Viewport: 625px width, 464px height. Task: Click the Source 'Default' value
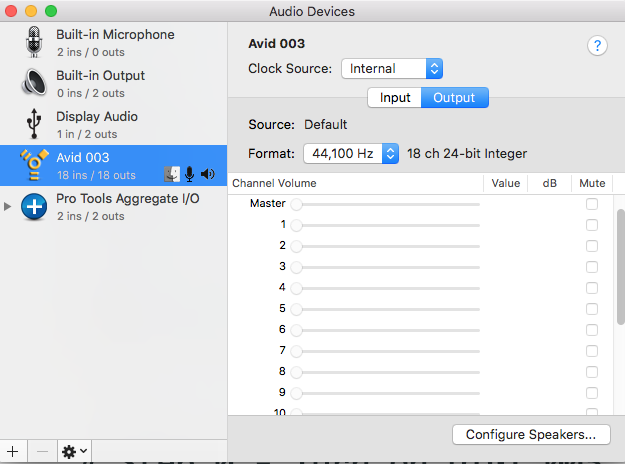(326, 124)
